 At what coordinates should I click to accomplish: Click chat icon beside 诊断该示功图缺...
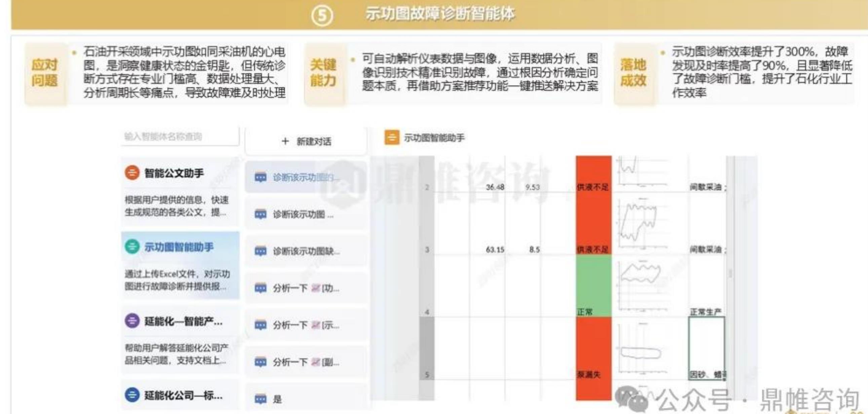coord(261,251)
